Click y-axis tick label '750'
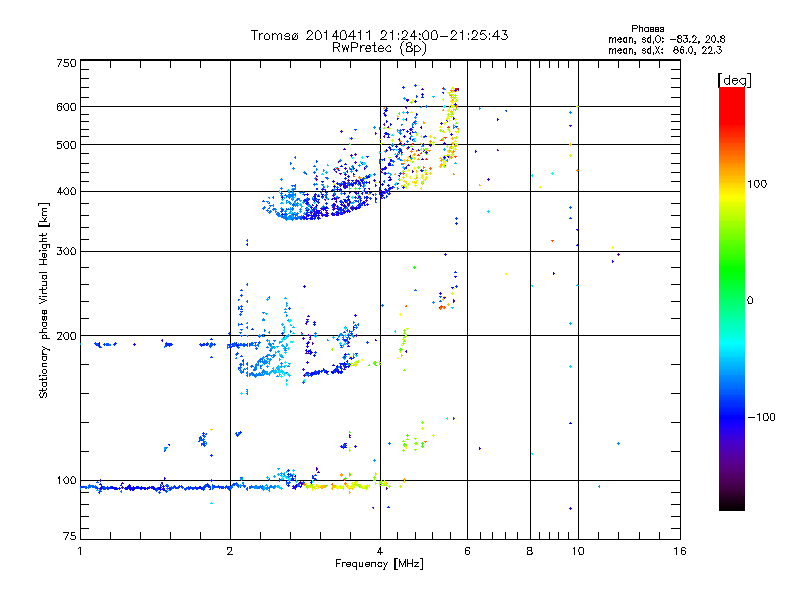 point(66,63)
